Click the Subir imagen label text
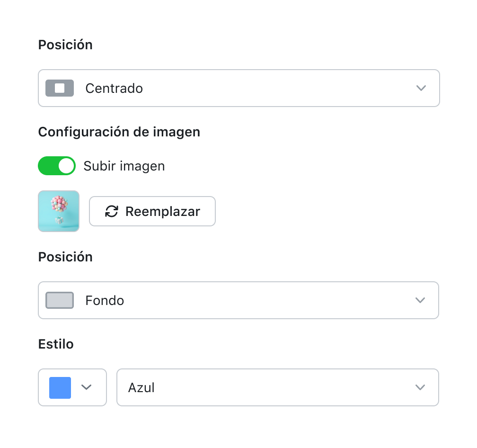 coord(124,166)
